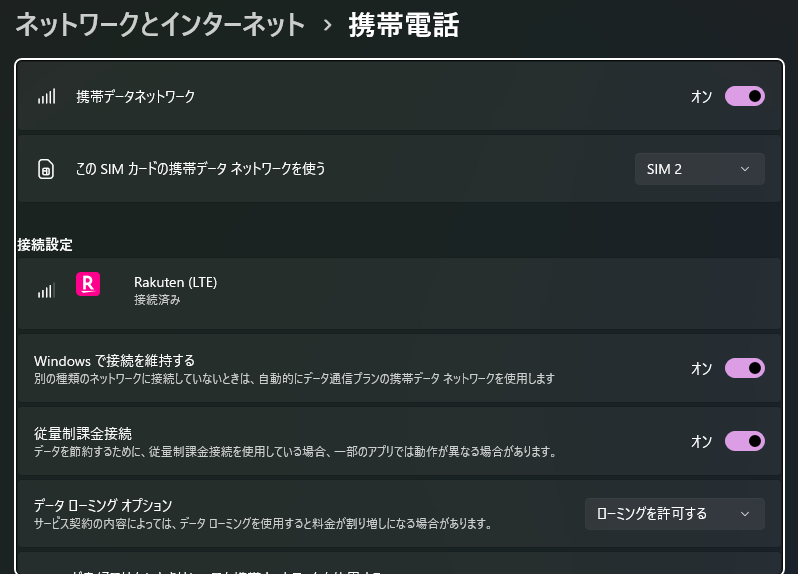
Task: Click the 接続済み status text
Action: [x=157, y=300]
